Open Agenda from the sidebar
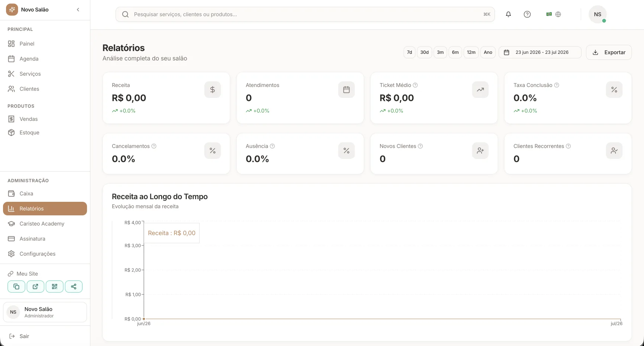This screenshot has width=644, height=346. (x=45, y=59)
